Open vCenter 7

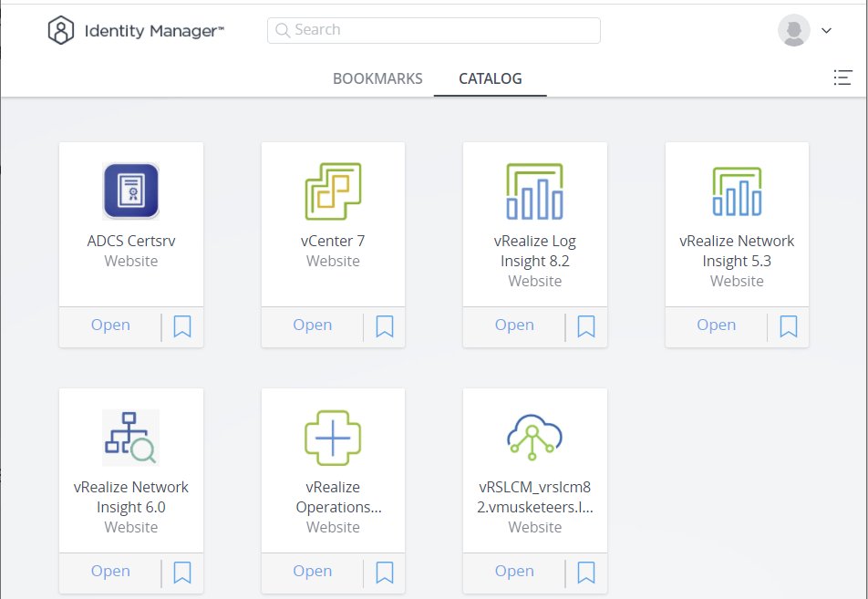[312, 325]
